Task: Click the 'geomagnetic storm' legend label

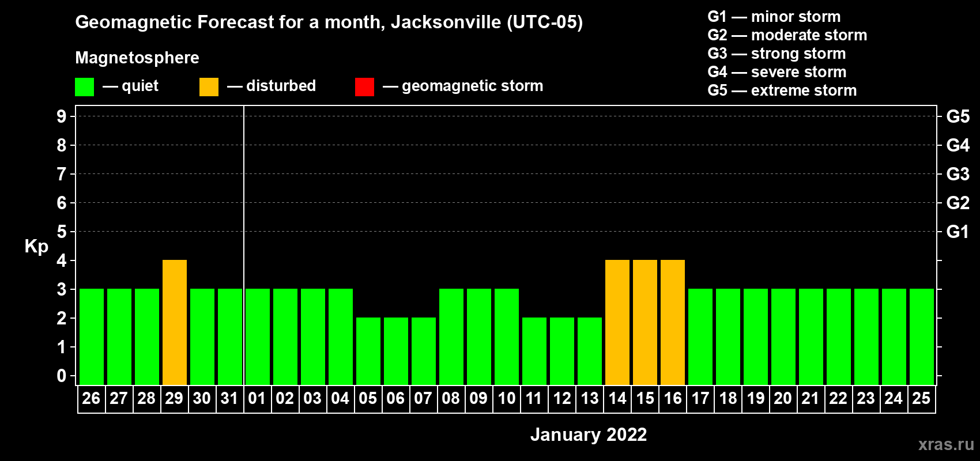Action: pos(473,86)
